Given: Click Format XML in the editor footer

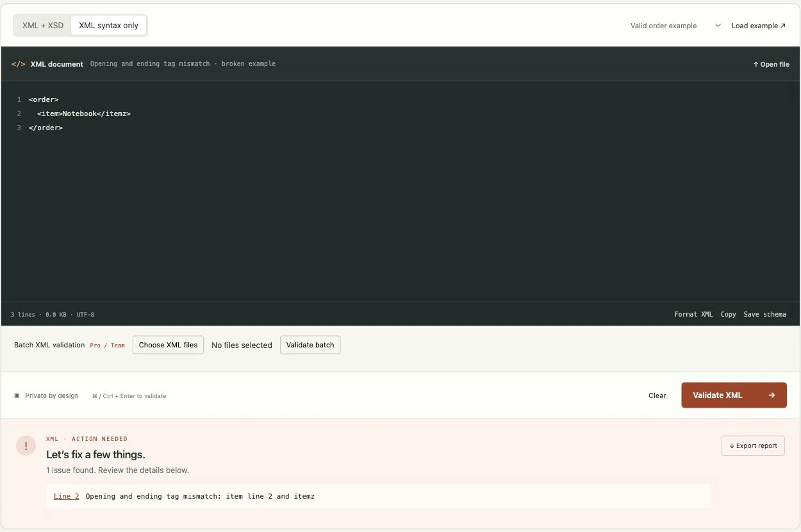Looking at the screenshot, I should click(x=693, y=314).
